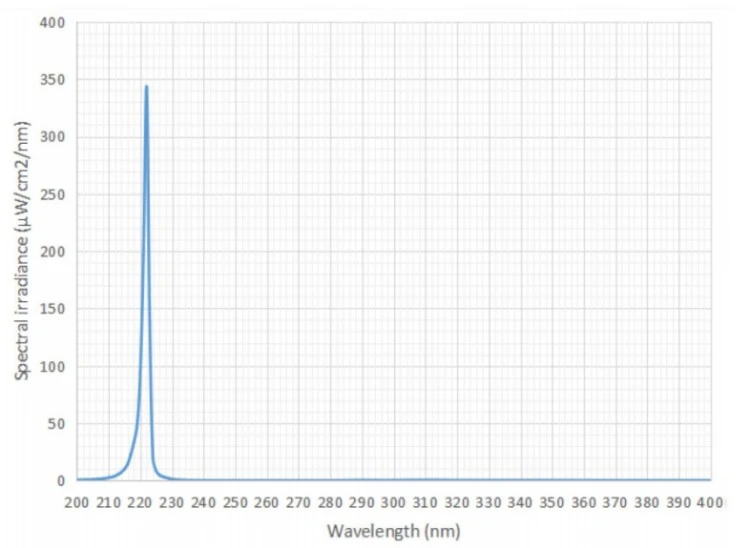Click the Wavelength (nm) axis title
This screenshot has height=548, width=750.
[x=394, y=531]
